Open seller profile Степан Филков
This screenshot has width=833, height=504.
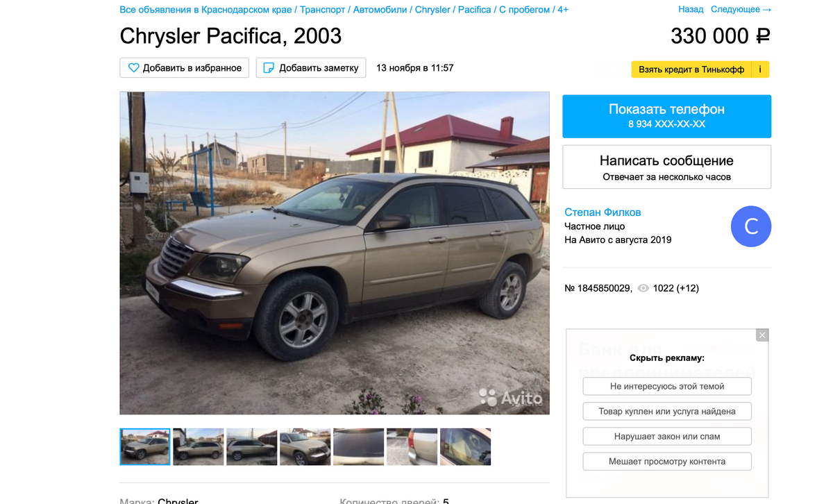603,212
